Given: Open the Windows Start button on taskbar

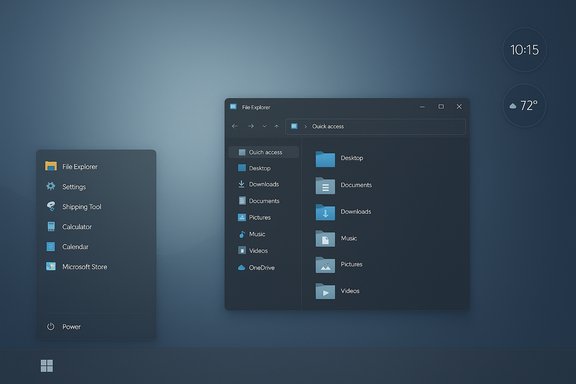Looking at the screenshot, I should [x=47, y=366].
